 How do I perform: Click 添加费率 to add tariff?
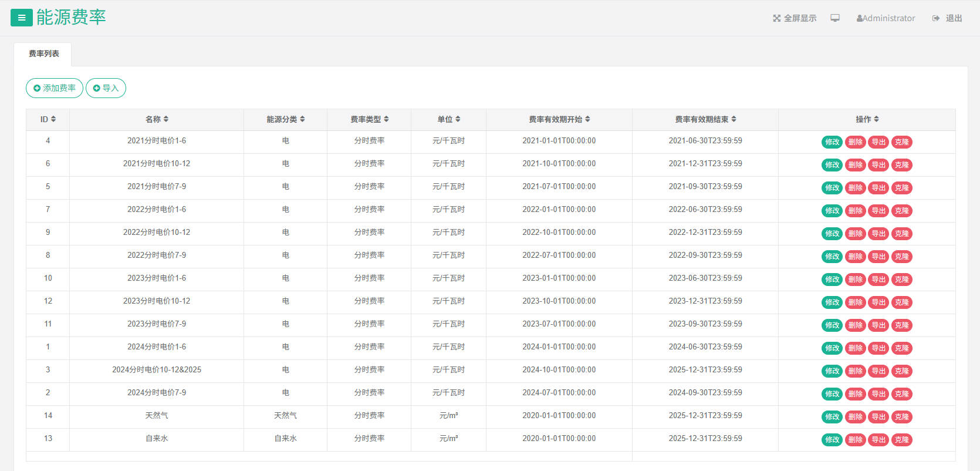coord(55,88)
